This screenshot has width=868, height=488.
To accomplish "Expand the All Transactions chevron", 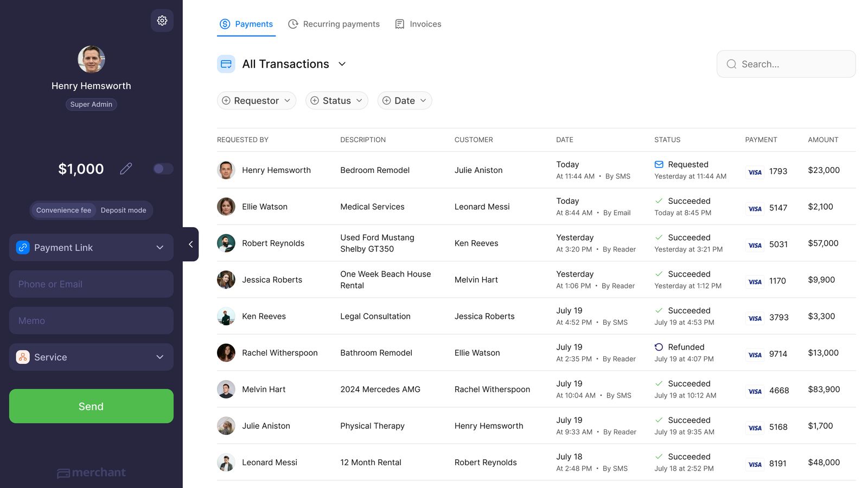I will [x=342, y=64].
